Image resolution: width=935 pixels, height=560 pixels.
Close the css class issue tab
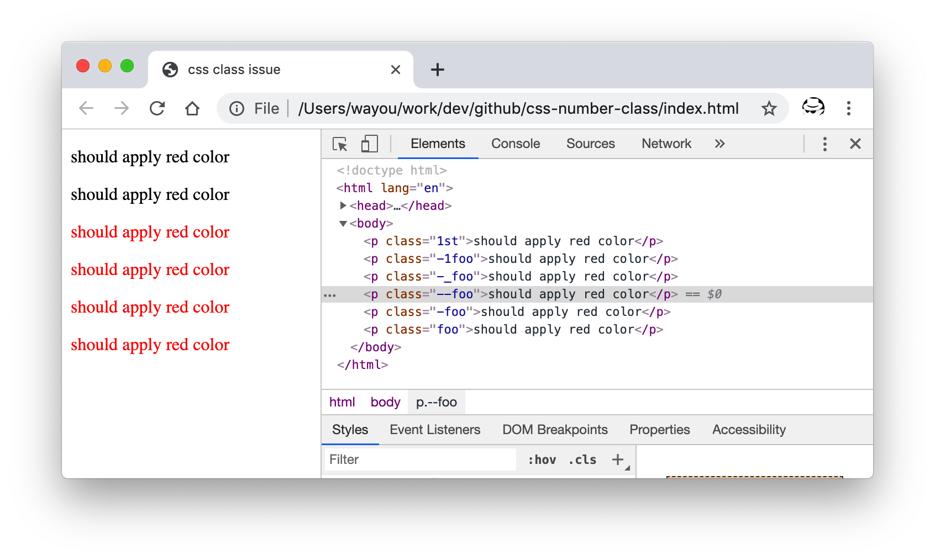click(396, 70)
